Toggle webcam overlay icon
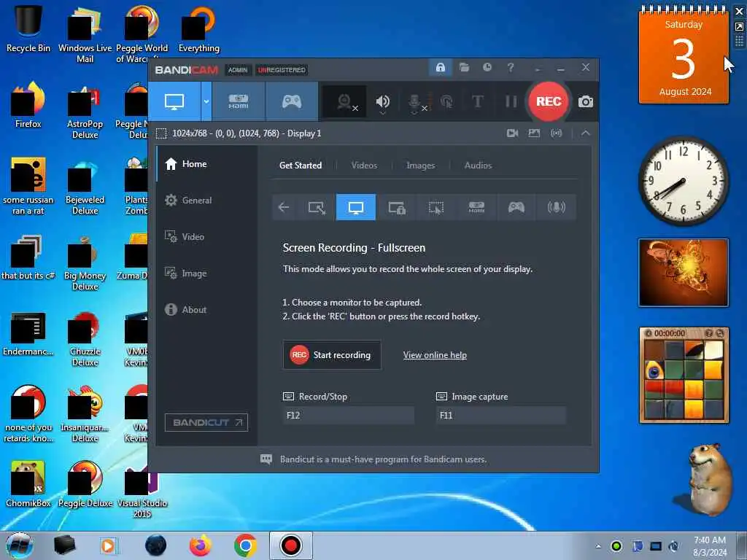Image resolution: width=747 pixels, height=560 pixels. pyautogui.click(x=345, y=102)
